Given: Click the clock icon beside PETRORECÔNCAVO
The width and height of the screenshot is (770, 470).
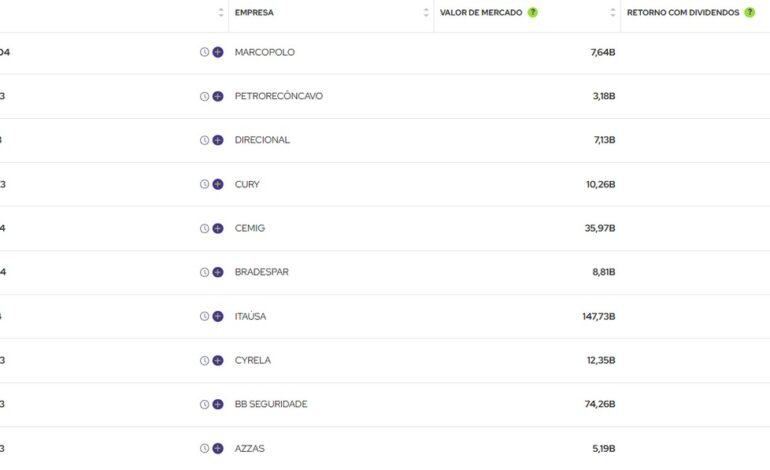Looking at the screenshot, I should (x=204, y=96).
